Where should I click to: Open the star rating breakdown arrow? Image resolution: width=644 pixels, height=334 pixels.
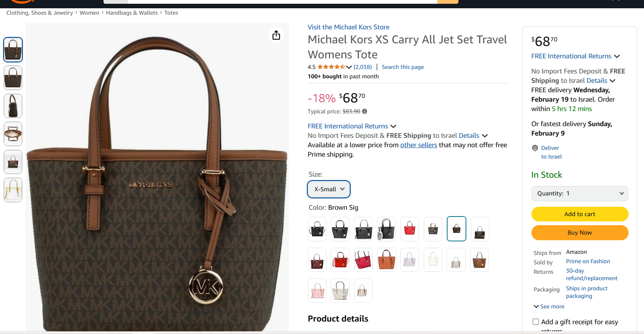tap(349, 67)
